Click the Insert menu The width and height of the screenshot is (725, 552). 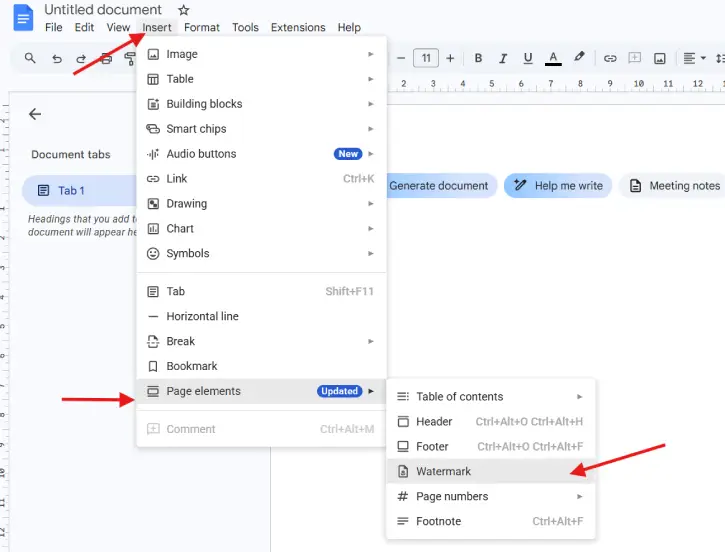pyautogui.click(x=157, y=27)
